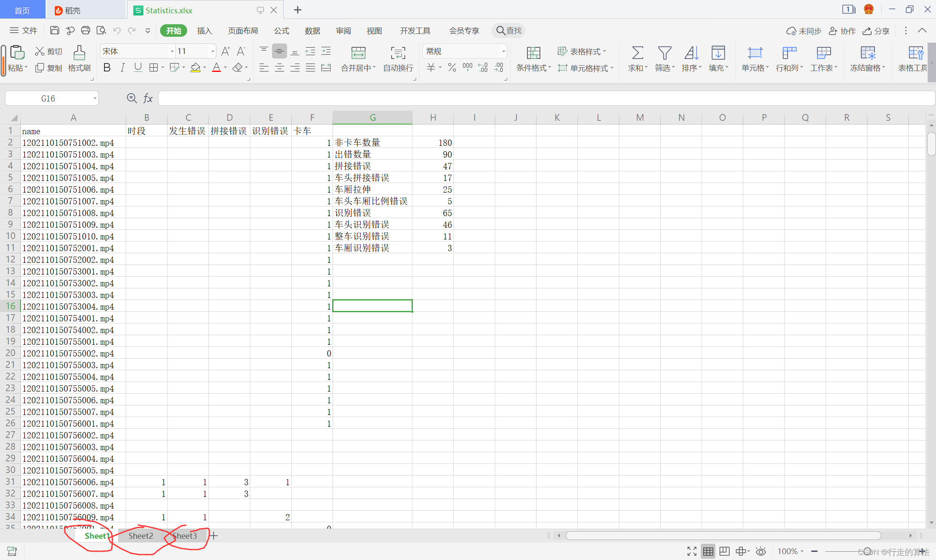This screenshot has height=560, width=936.
Task: Expand the font size 11 dropdown
Action: coord(213,51)
